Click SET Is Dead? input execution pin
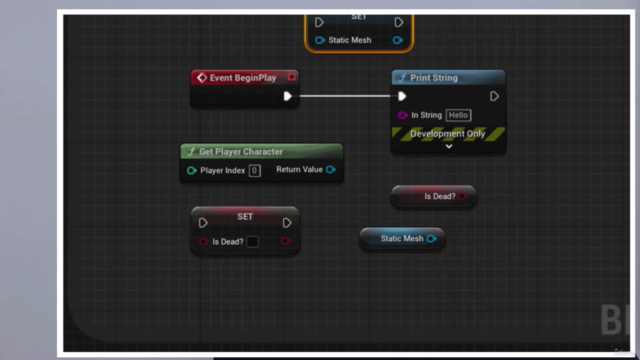 point(203,223)
